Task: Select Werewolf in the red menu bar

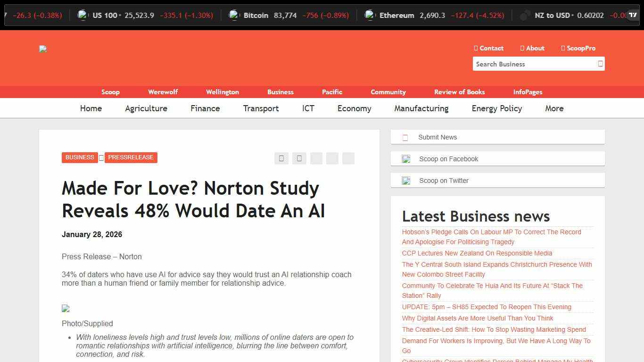Action: tap(163, 92)
